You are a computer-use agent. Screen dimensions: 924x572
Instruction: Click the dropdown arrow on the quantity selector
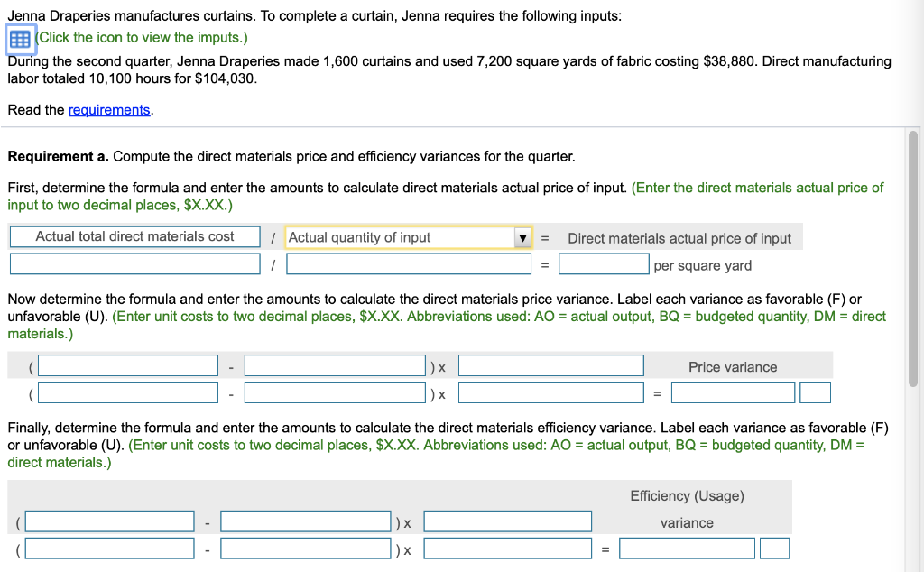point(521,237)
